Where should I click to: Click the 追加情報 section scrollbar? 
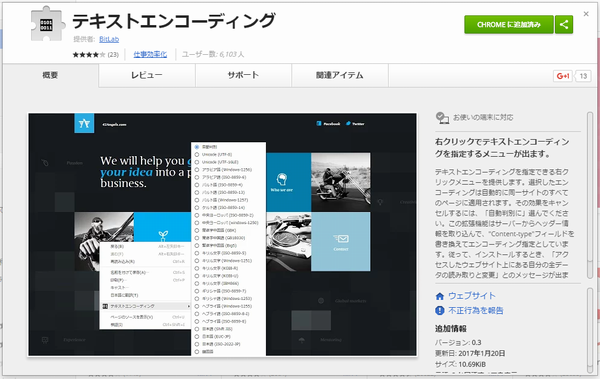pos(590,329)
